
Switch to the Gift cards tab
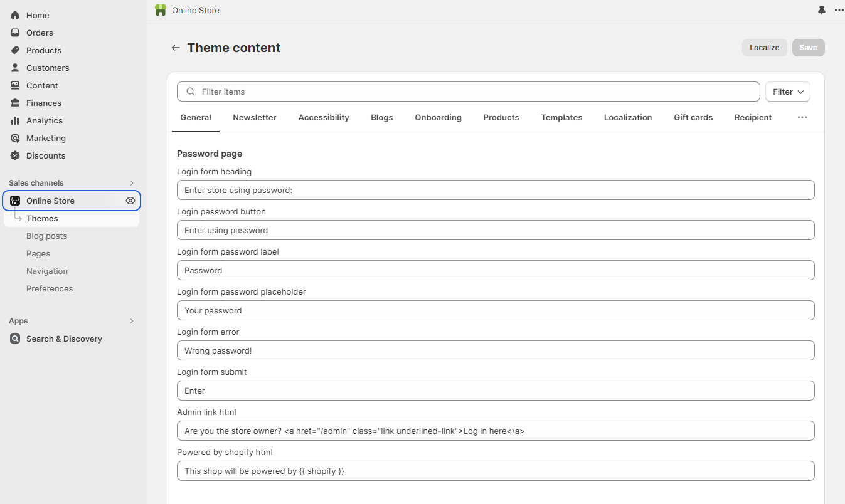click(693, 117)
